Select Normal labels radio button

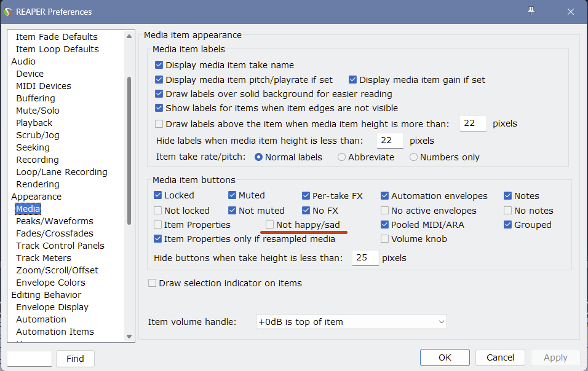pyautogui.click(x=258, y=157)
